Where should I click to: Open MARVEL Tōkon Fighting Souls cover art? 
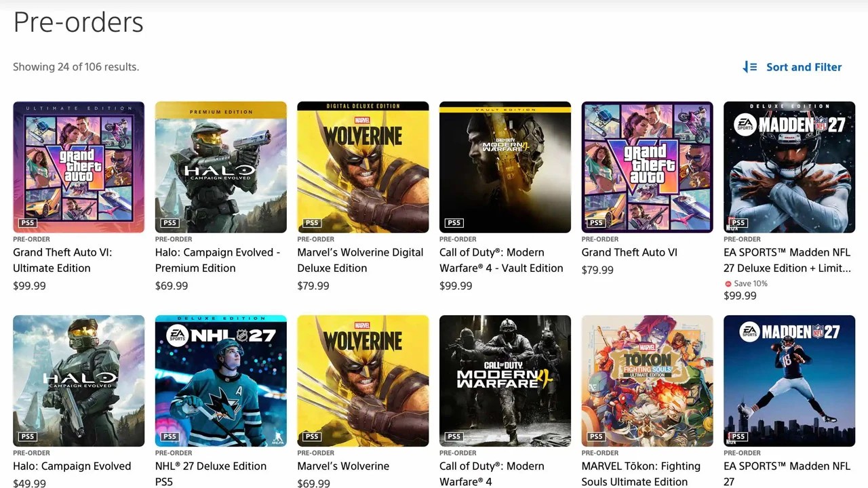coord(648,381)
